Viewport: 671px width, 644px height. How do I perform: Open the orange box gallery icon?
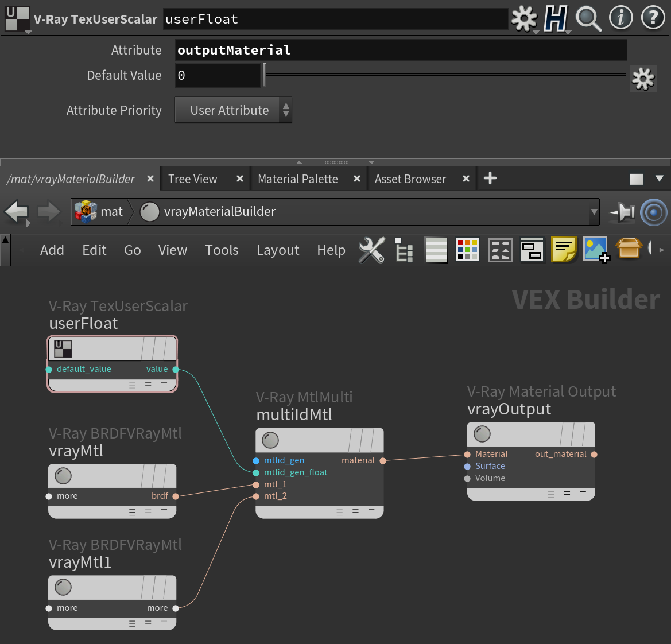point(629,248)
